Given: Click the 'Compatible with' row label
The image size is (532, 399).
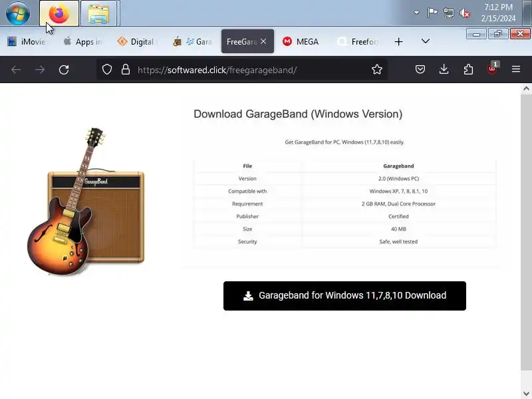Looking at the screenshot, I should (x=247, y=191).
